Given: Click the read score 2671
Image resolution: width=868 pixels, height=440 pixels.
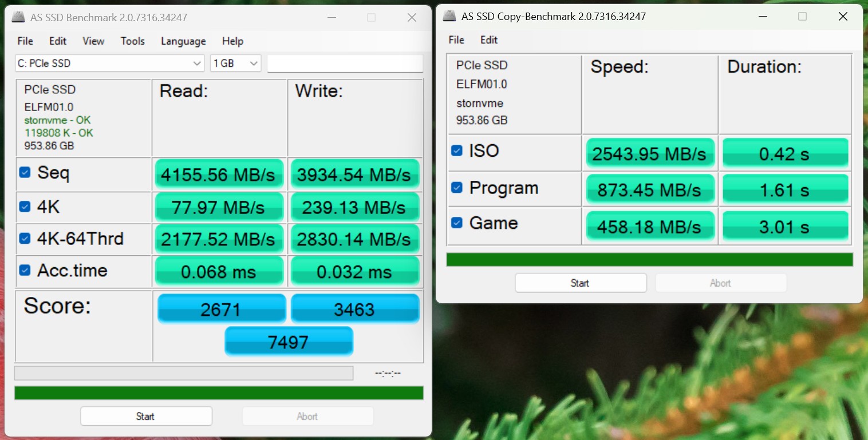Looking at the screenshot, I should [222, 308].
